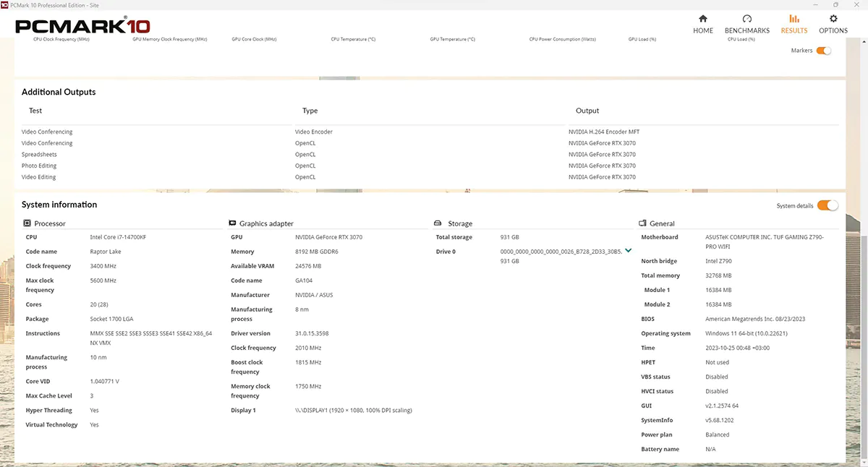The width and height of the screenshot is (868, 467).
Task: Minimize the PCMark 10 window
Action: click(x=814, y=4)
